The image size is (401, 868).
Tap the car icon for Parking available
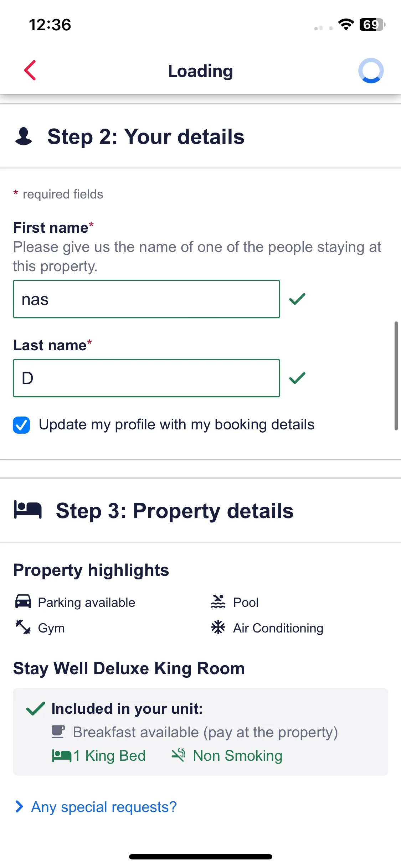pos(23,601)
